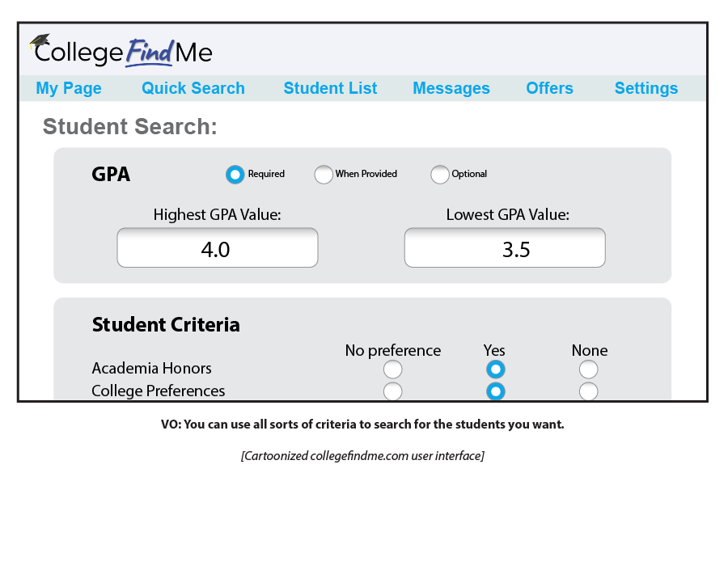Set GPA to Optional
Screen dimensions: 728x566
coord(439,174)
